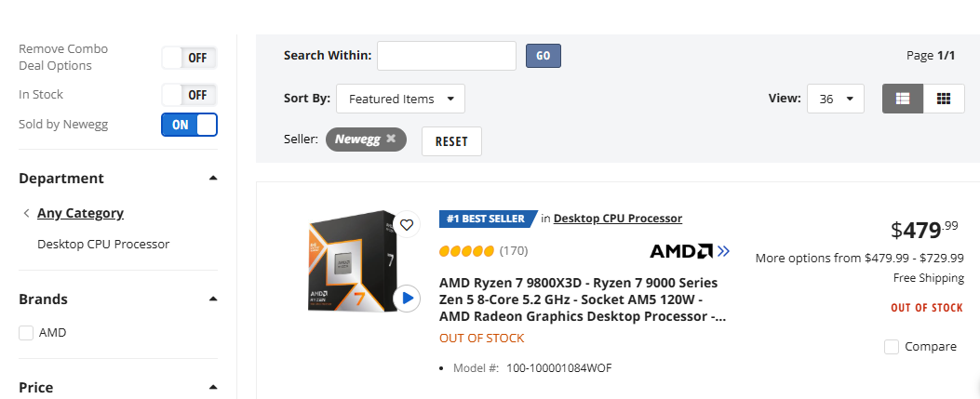
Task: Enable the In Stock filter
Action: coord(189,95)
